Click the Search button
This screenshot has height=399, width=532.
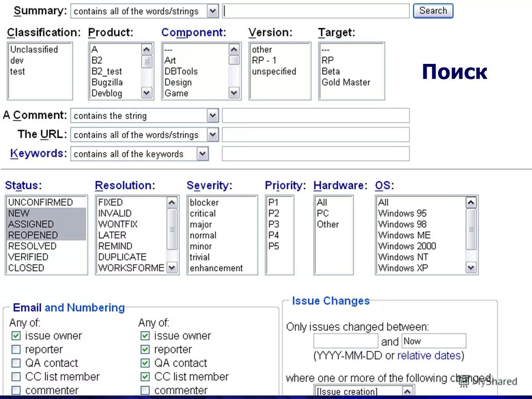pos(433,11)
